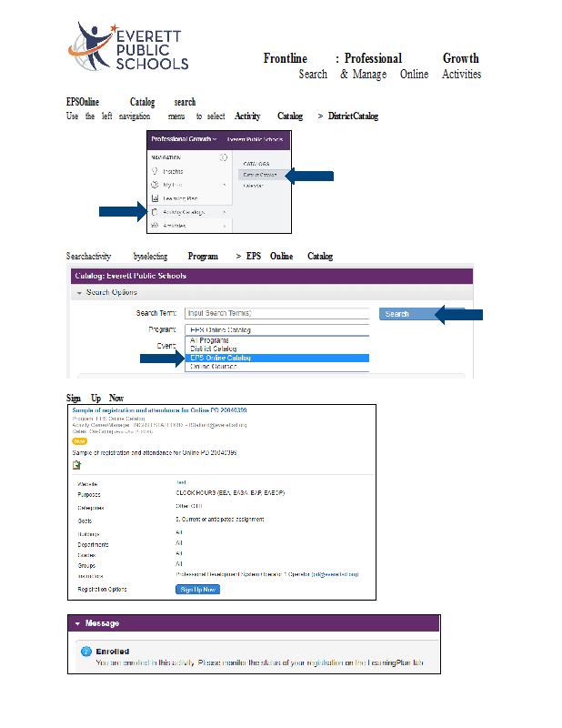
Task: Collapse navigation using the circular arrow icon
Action: point(224,157)
